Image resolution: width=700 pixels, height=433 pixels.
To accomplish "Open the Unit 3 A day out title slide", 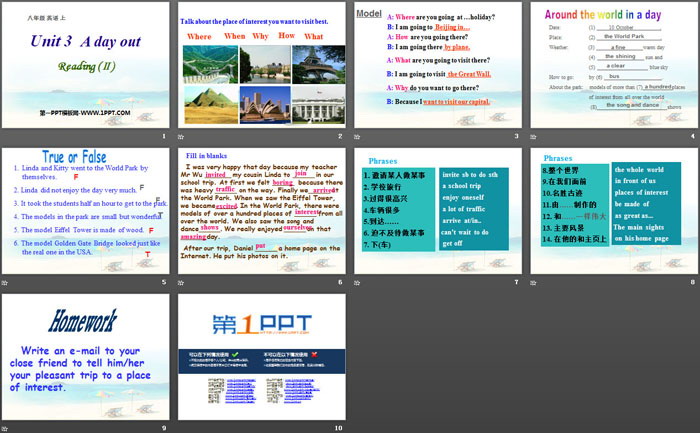I will (86, 65).
